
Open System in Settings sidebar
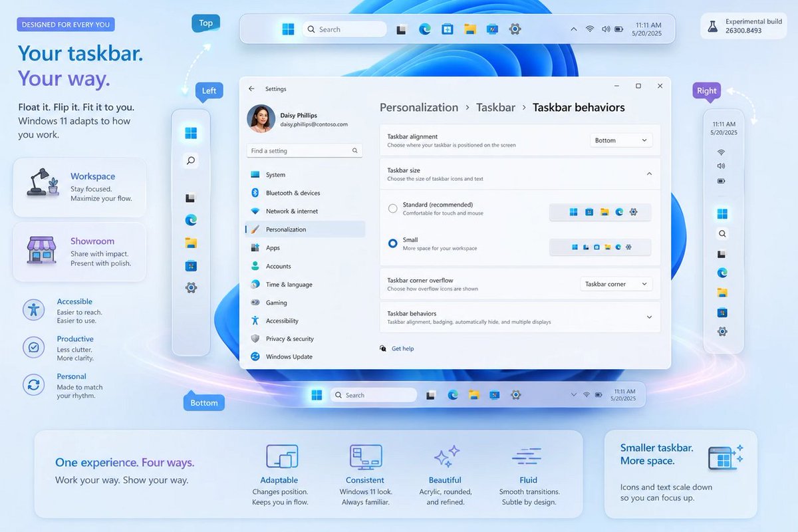coord(305,175)
